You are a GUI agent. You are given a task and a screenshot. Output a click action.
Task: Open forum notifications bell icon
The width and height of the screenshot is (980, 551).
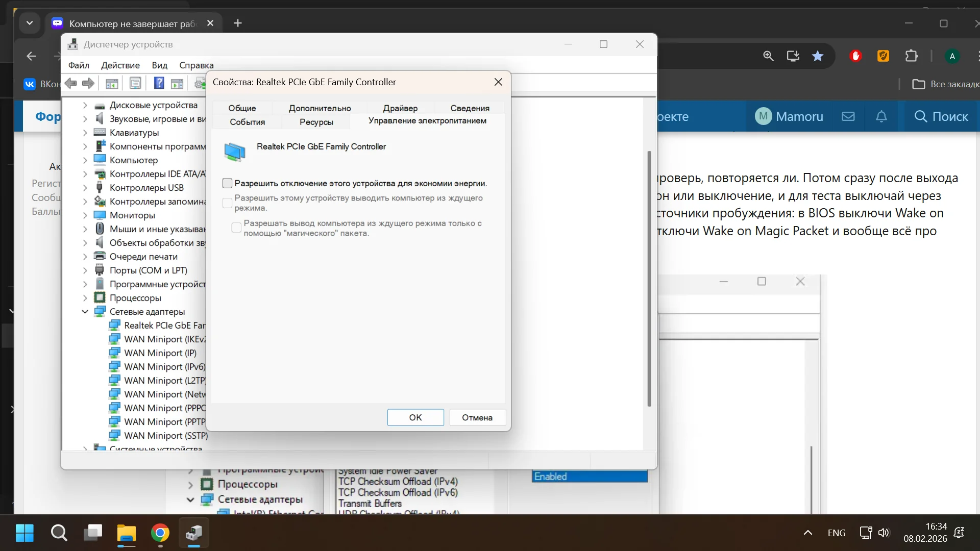pyautogui.click(x=881, y=116)
